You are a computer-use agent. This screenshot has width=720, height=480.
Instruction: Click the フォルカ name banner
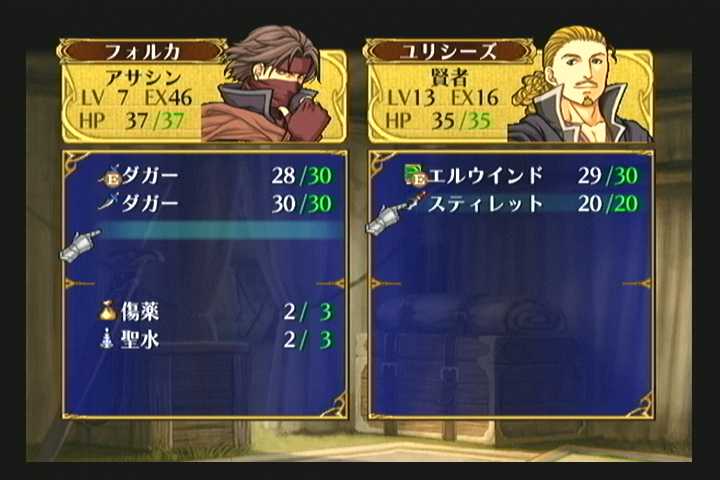(x=141, y=51)
